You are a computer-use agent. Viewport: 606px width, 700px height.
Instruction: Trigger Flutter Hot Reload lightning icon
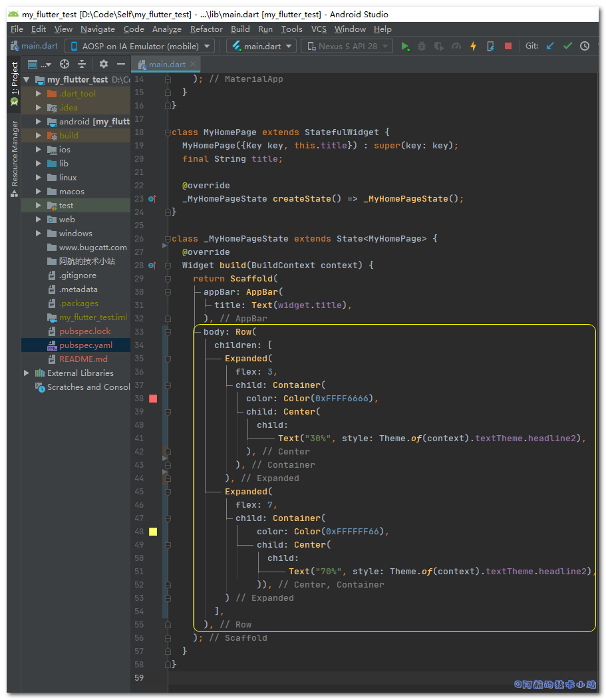473,46
